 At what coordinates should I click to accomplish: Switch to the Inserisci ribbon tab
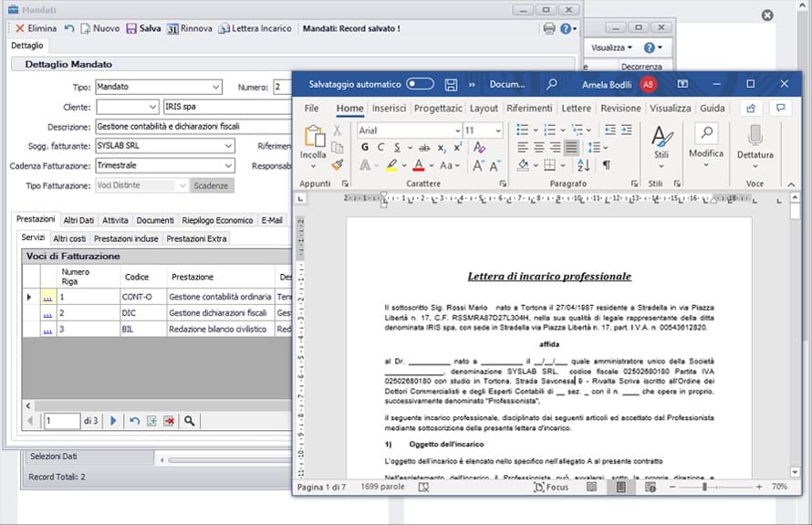click(389, 108)
